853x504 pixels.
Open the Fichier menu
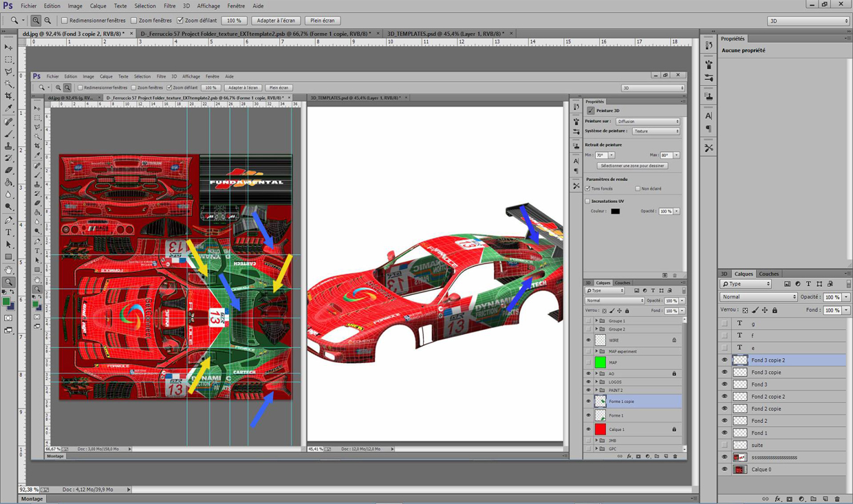pos(29,6)
